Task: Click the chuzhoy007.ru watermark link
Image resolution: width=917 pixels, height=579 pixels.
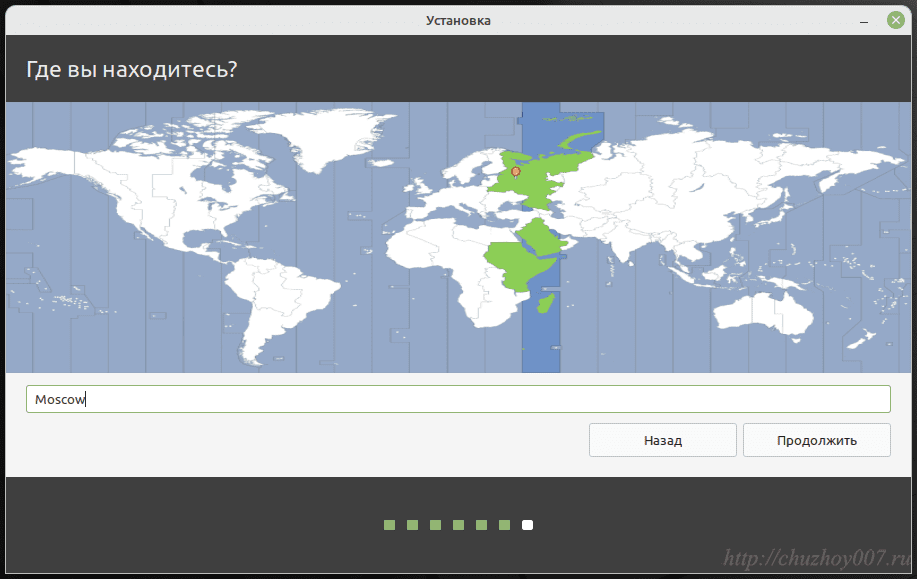Action: coord(817,558)
